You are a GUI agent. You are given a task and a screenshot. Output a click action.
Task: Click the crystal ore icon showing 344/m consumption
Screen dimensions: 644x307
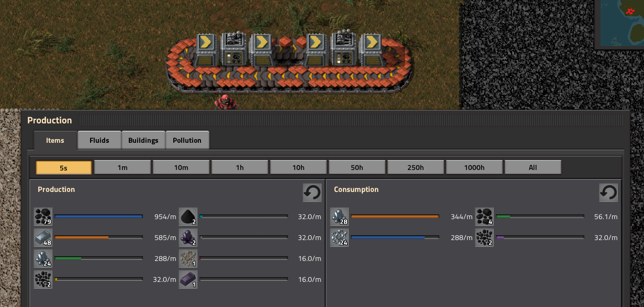339,216
